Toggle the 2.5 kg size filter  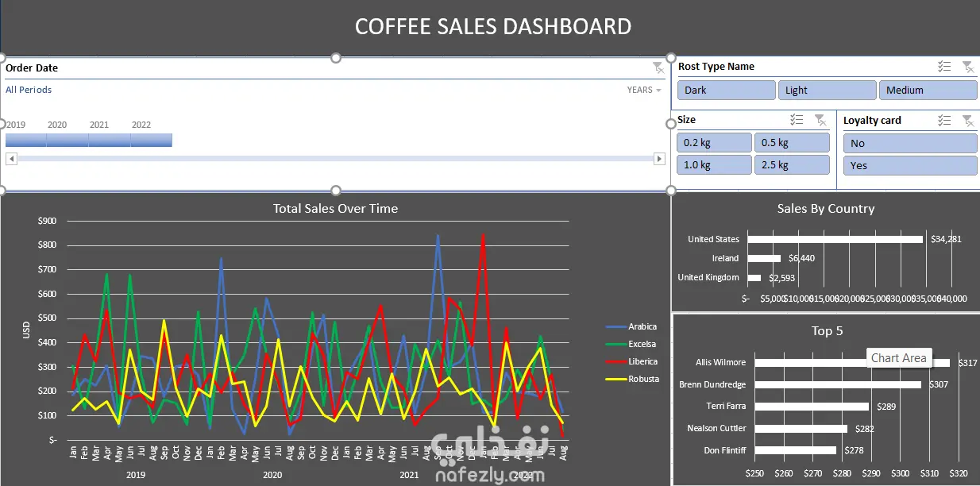[x=792, y=164]
